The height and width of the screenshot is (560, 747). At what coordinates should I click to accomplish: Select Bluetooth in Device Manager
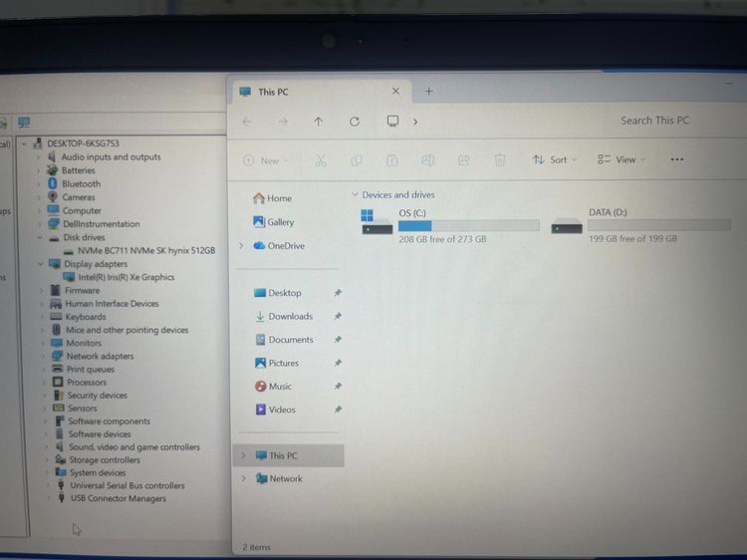pos(81,183)
